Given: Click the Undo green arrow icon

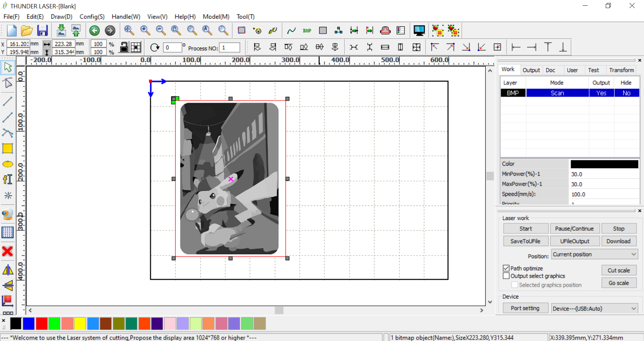Looking at the screenshot, I should point(94,31).
